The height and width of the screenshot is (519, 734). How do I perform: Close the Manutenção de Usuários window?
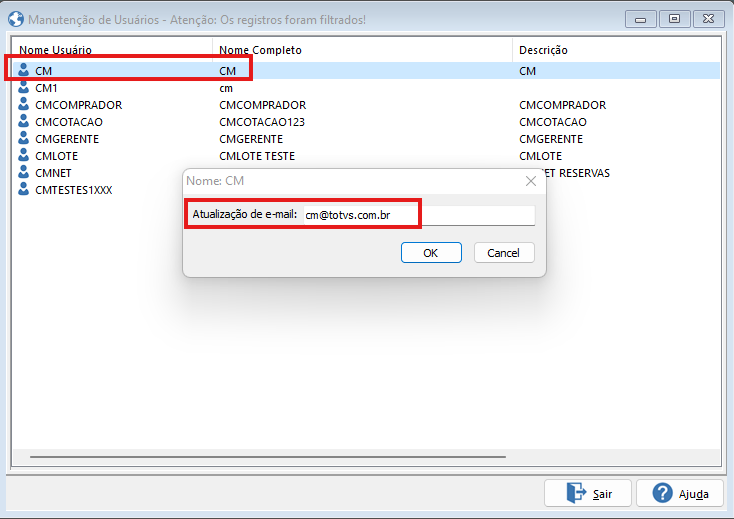pyautogui.click(x=709, y=19)
